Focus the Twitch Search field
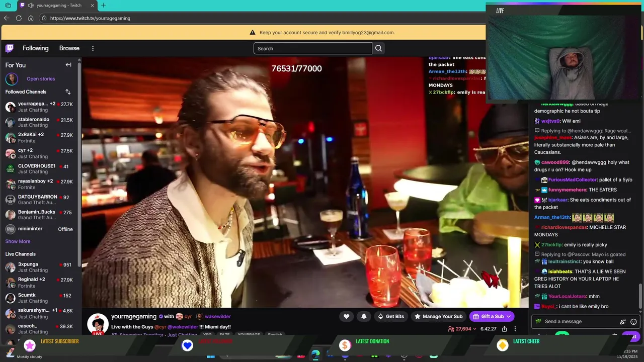644x362 pixels. 312,48
